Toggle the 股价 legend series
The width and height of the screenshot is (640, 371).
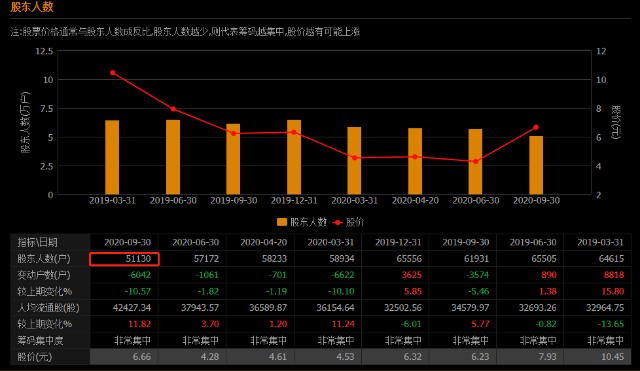click(348, 222)
